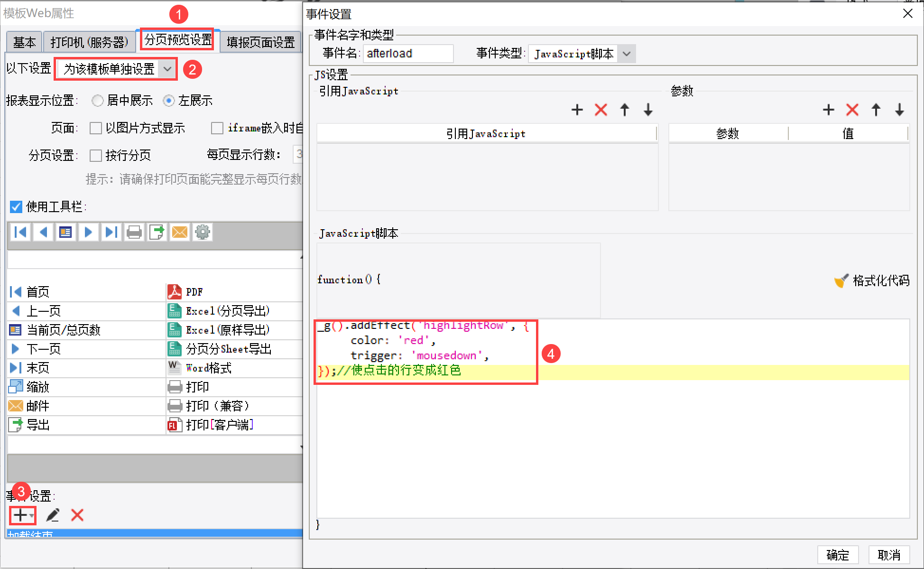The image size is (924, 569).
Task: Open the add event dropdown arrow
Action: pyautogui.click(x=32, y=515)
